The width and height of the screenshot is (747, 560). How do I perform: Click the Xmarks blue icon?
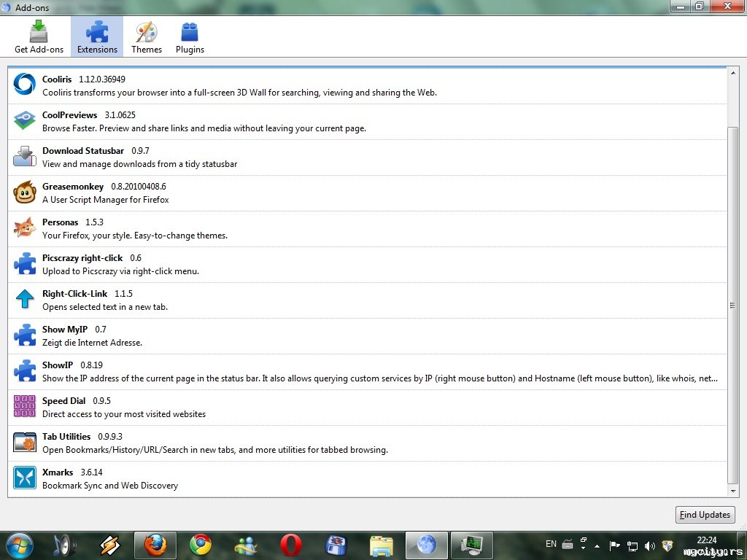[25, 478]
